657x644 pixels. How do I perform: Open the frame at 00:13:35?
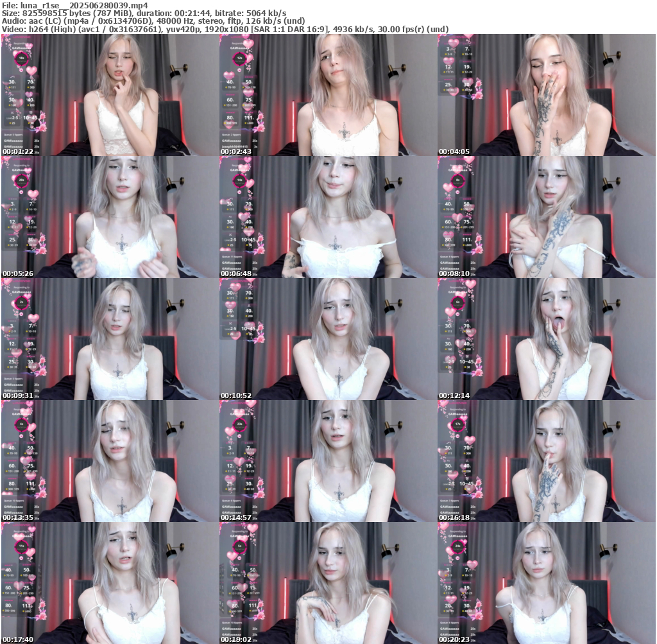[x=110, y=461]
